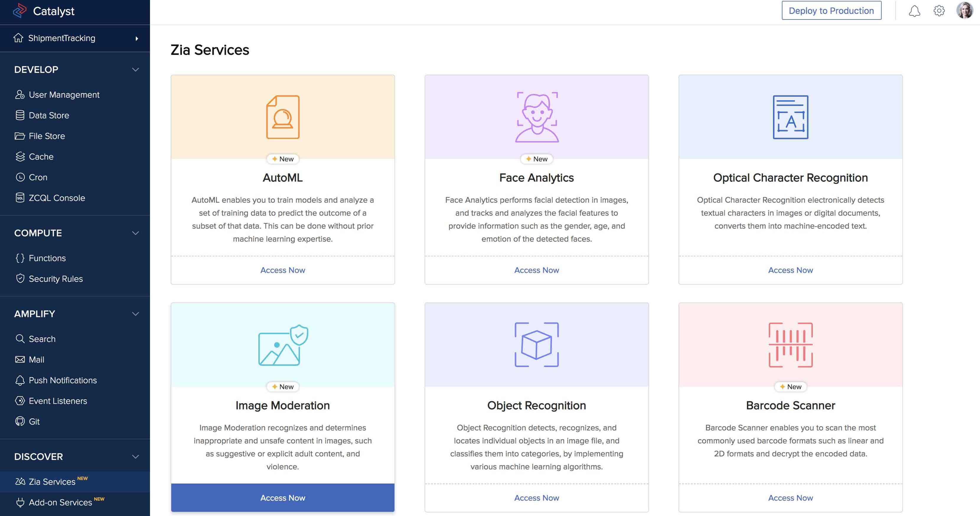This screenshot has height=516, width=980.
Task: Click the Barcode Scanner barcode icon
Action: pos(790,345)
